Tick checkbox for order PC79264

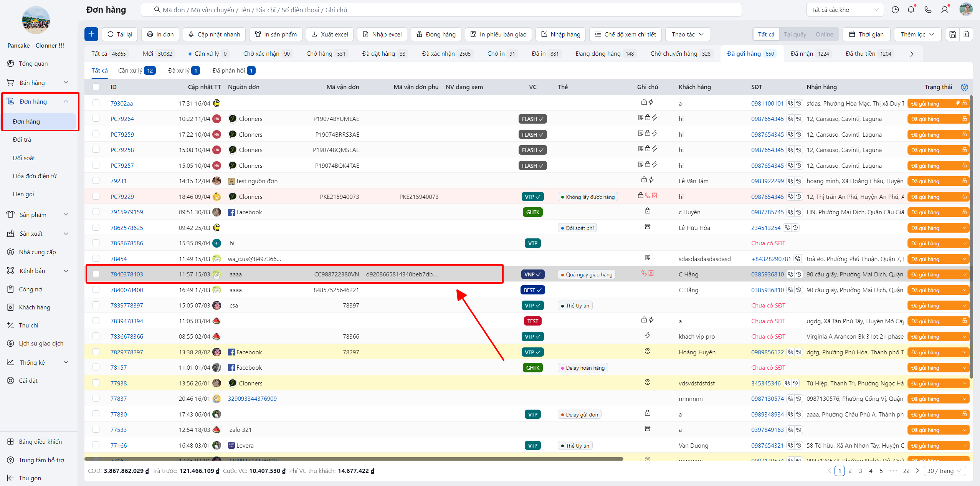pos(96,119)
